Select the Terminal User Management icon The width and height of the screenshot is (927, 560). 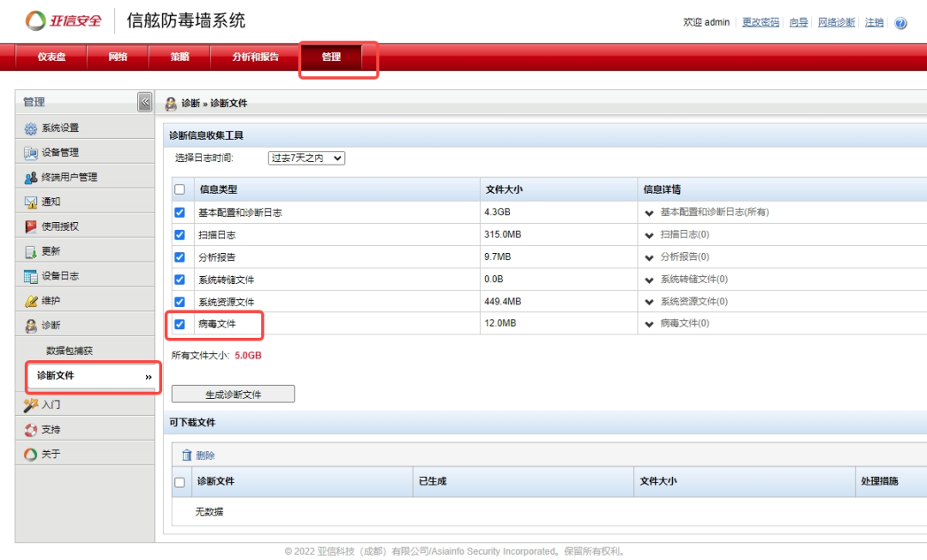coord(31,178)
